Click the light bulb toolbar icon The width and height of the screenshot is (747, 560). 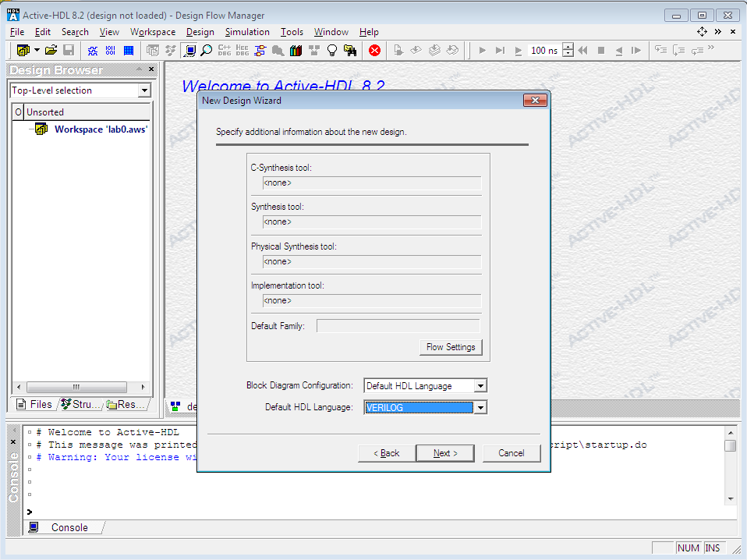coord(332,51)
